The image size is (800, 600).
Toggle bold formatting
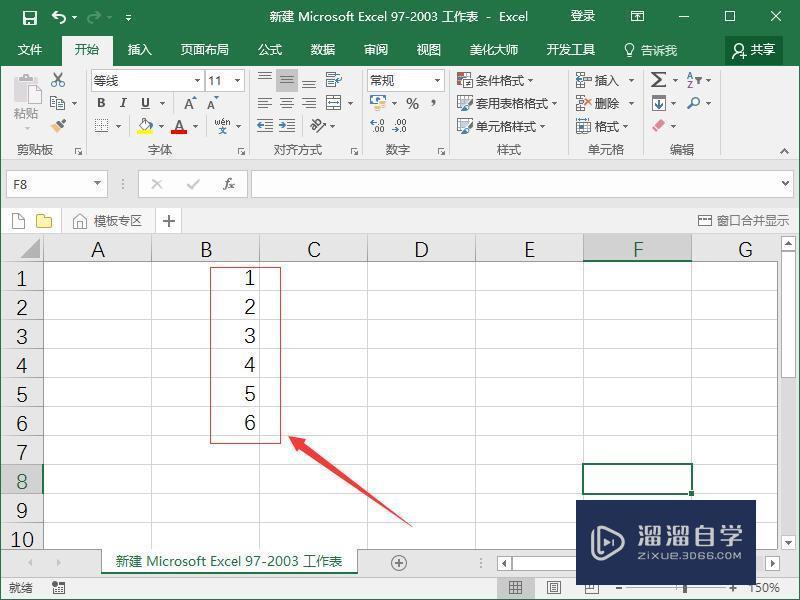[x=102, y=102]
